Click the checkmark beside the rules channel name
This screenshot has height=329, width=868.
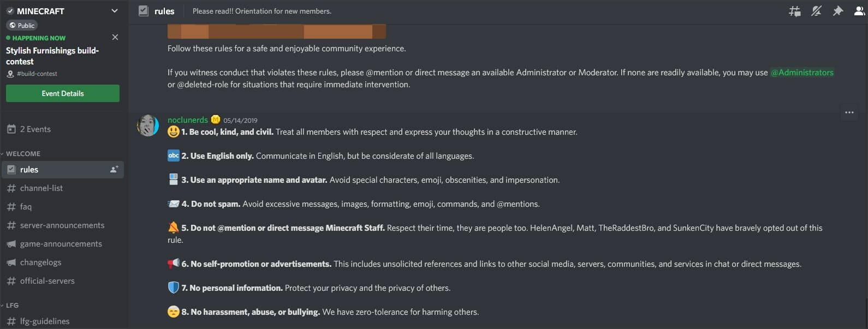[x=142, y=10]
